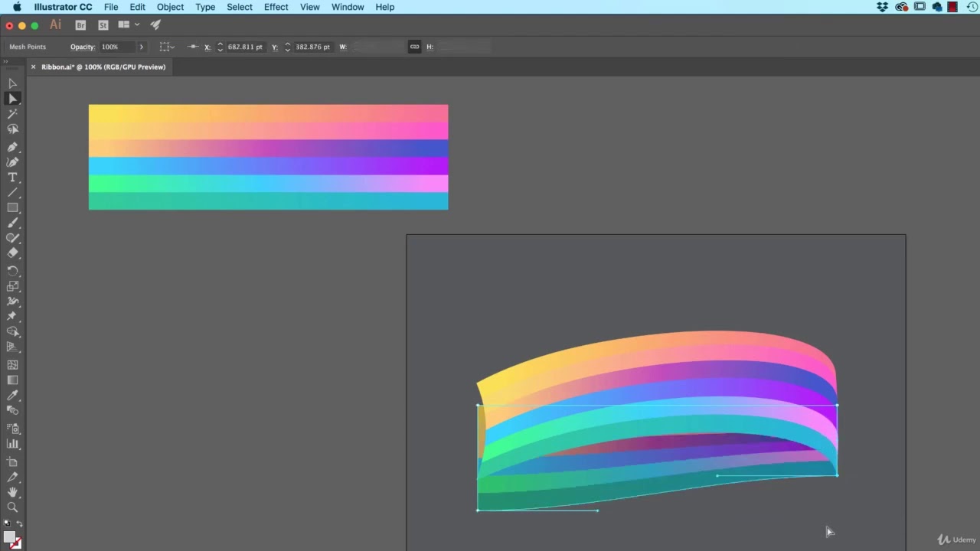Select the Line Segment tool
This screenshot has width=980, height=551.
pyautogui.click(x=12, y=193)
